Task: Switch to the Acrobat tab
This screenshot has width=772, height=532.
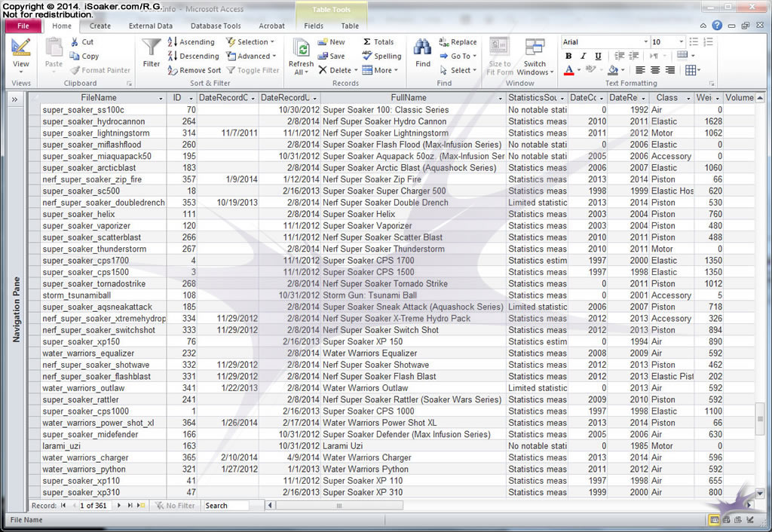Action: (271, 26)
